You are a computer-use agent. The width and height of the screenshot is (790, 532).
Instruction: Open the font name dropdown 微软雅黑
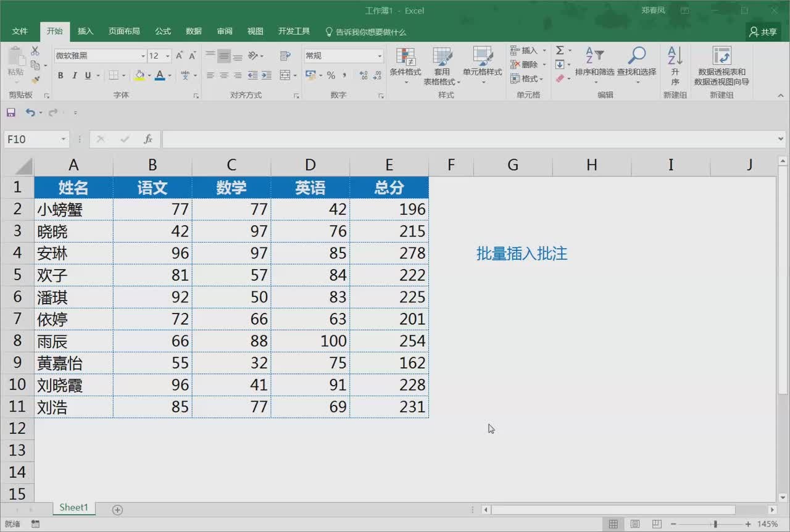pos(143,56)
